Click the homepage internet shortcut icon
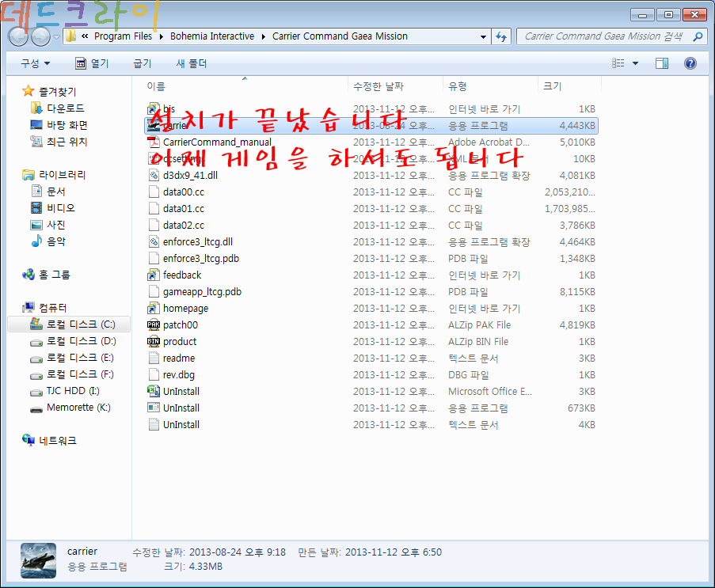 (x=154, y=308)
